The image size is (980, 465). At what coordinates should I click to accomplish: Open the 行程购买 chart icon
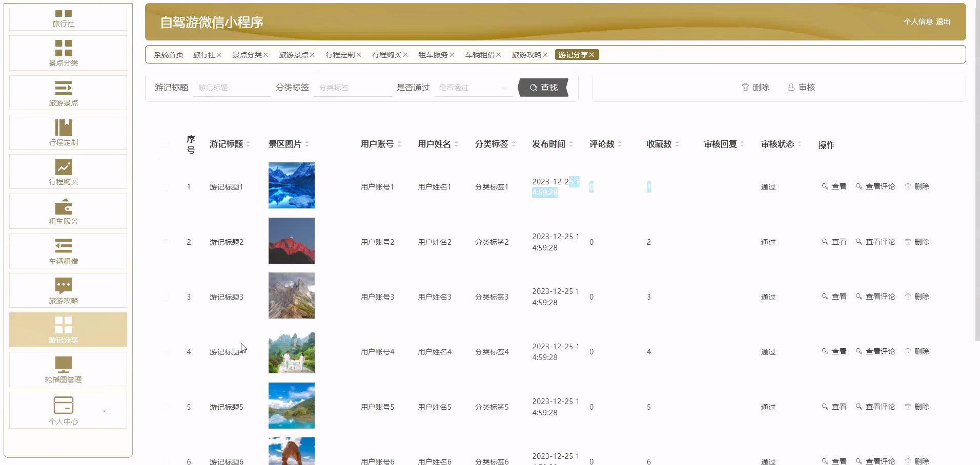(64, 167)
